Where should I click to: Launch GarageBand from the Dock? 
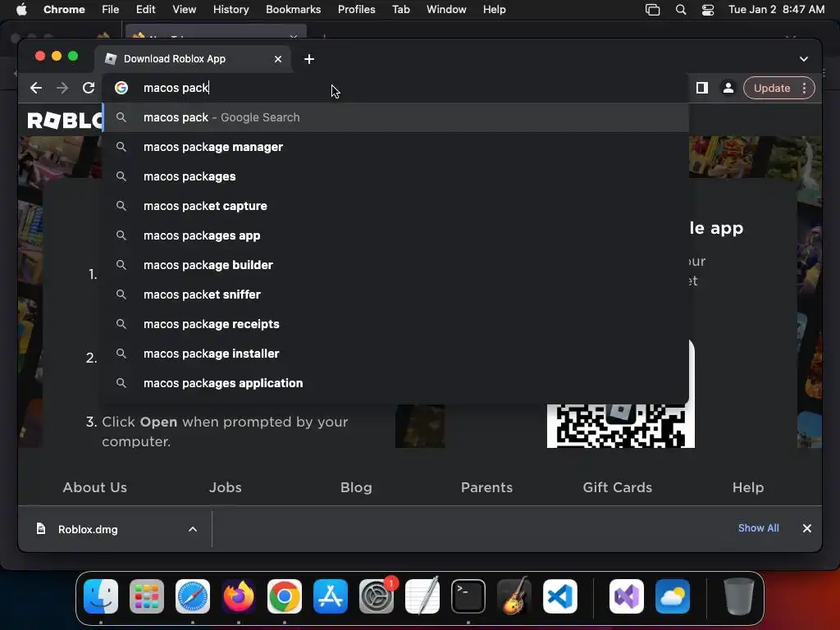pos(514,596)
